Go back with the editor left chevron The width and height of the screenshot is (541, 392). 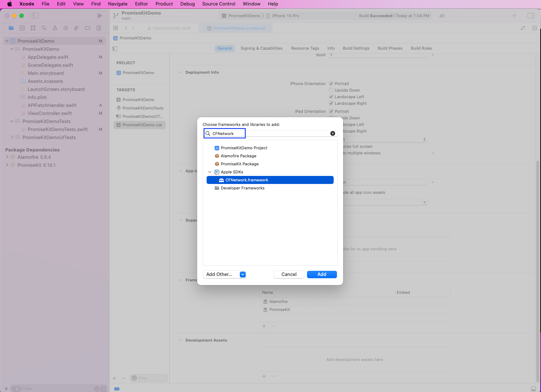(126, 28)
